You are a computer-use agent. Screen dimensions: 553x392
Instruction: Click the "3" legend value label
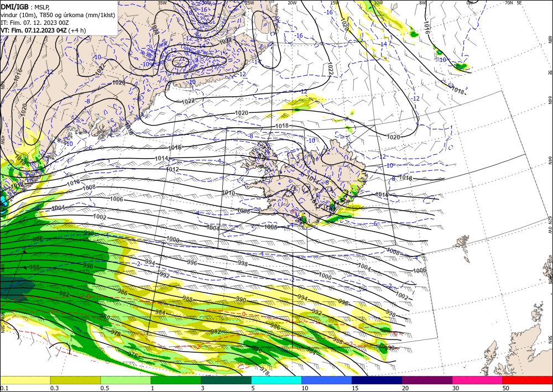[x=202, y=388]
